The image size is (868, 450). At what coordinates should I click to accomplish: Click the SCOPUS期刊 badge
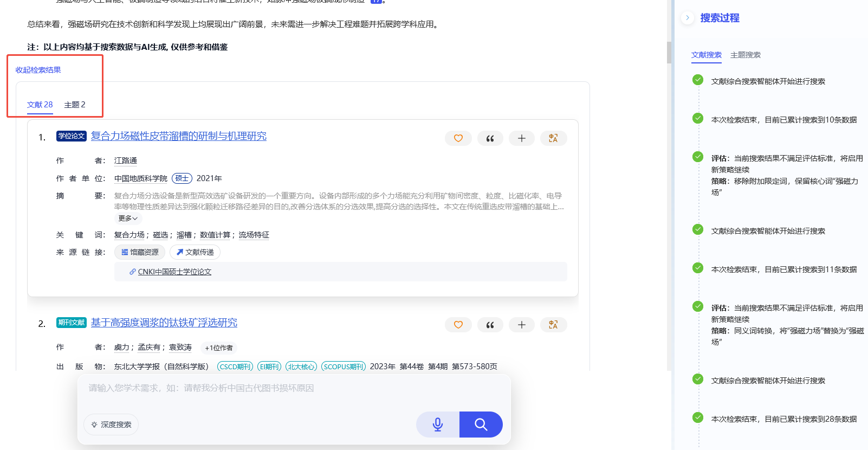pyautogui.click(x=344, y=367)
